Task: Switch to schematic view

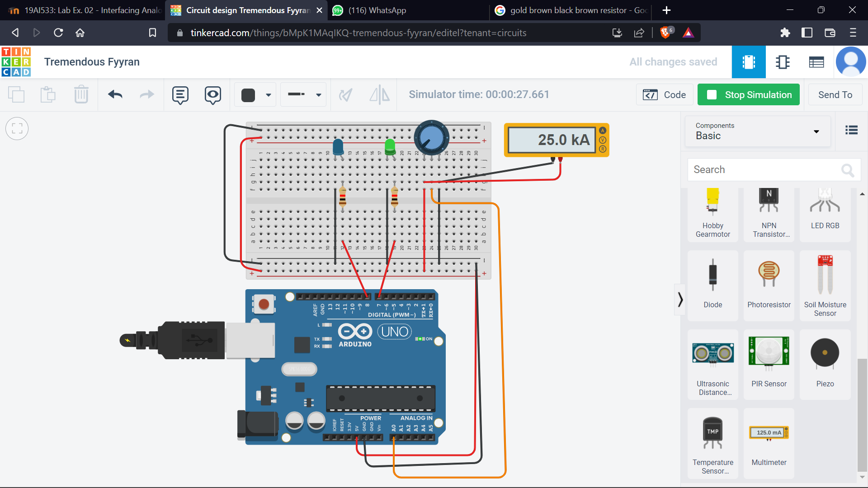Action: point(783,62)
